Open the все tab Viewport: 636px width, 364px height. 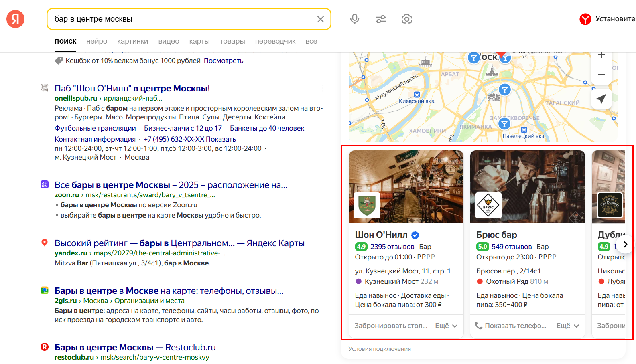[x=311, y=41]
